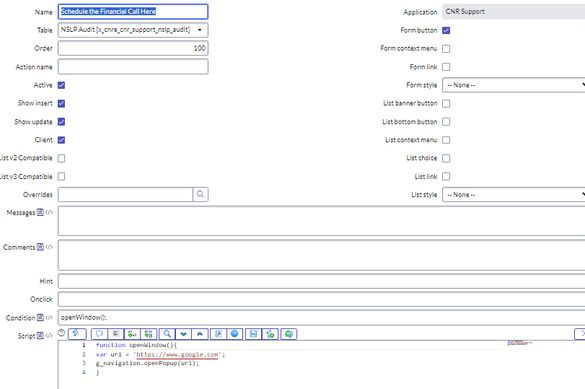Click the code tag icon next to Condition label

49,317
